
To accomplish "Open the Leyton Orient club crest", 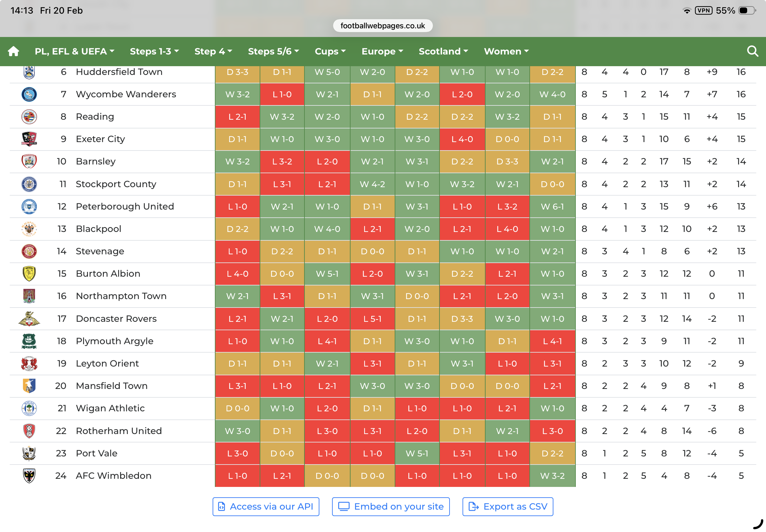I will click(29, 363).
